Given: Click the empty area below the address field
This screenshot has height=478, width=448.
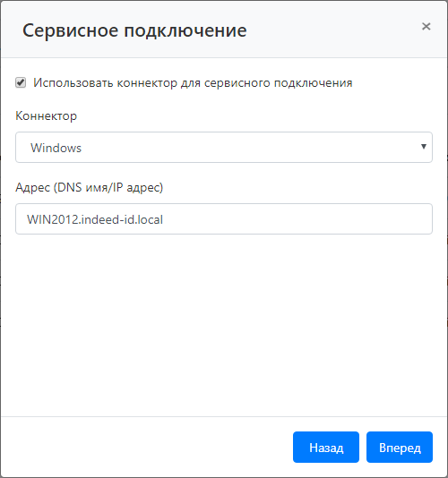Looking at the screenshot, I should click(x=224, y=323).
